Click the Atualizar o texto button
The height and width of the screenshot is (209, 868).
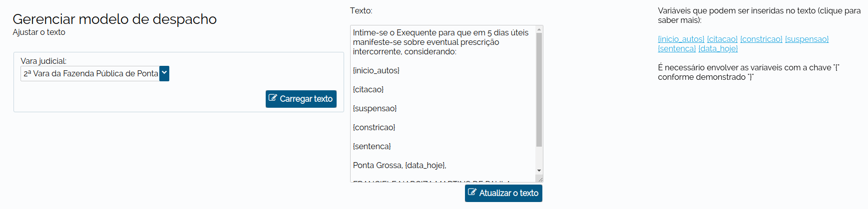click(x=503, y=193)
